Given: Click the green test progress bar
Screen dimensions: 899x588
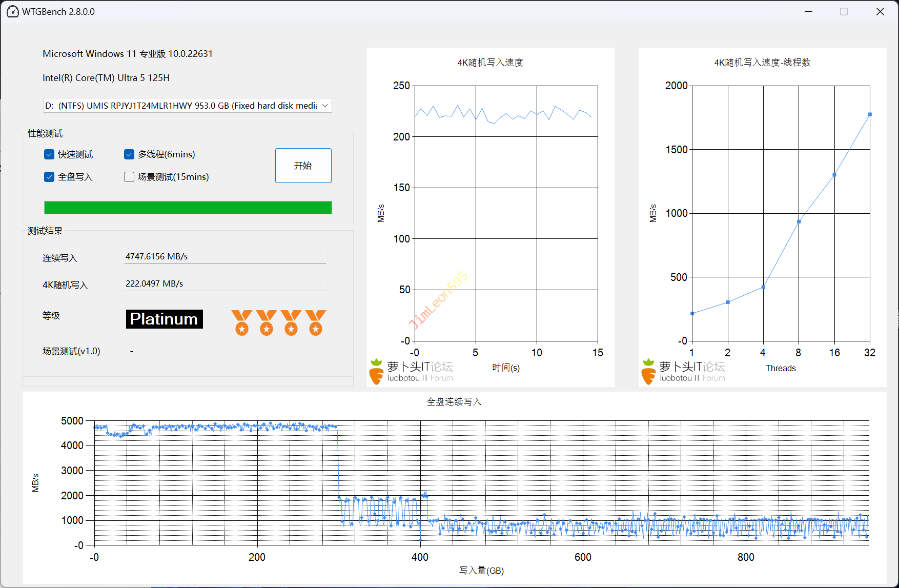Looking at the screenshot, I should [188, 208].
